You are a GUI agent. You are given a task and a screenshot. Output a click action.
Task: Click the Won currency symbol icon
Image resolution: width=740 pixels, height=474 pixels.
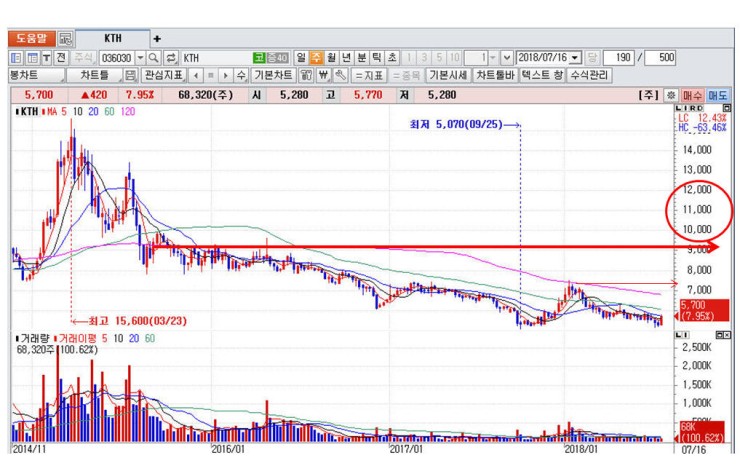(324, 75)
